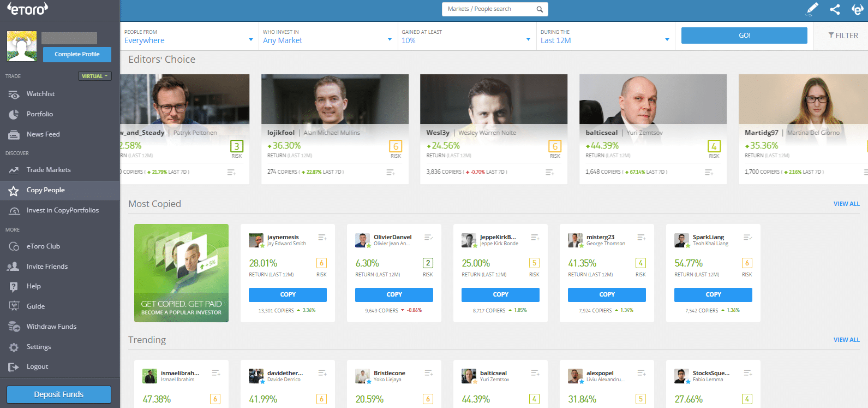The image size is (868, 408).
Task: Open alexpopel trader profile name
Action: point(600,374)
